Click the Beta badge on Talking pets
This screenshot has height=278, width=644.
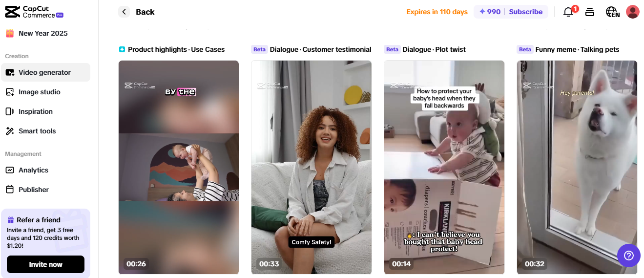click(525, 49)
